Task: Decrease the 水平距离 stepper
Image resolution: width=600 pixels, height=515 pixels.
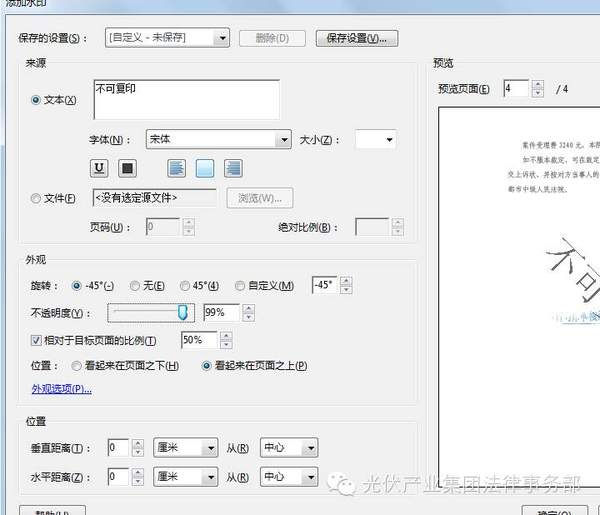Action: tap(138, 481)
